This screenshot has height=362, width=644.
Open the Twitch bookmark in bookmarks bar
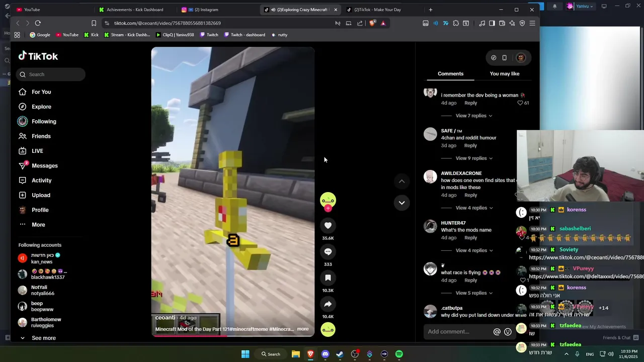tap(209, 35)
